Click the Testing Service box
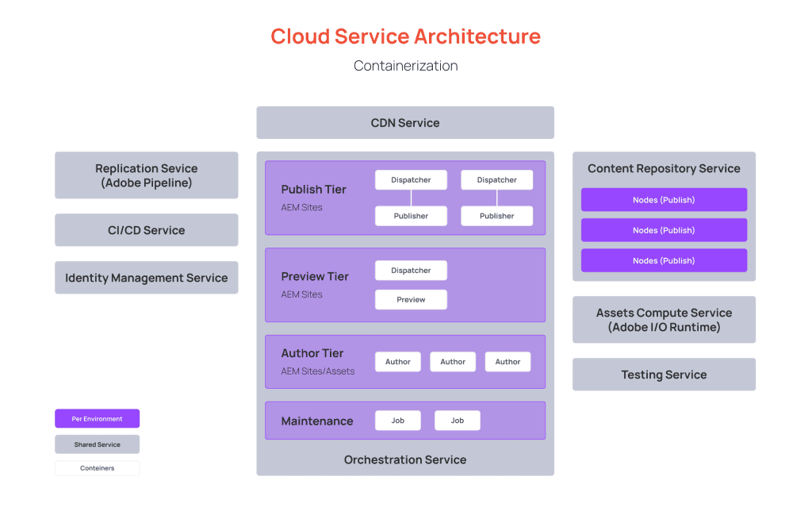Screen dimensions: 812x511 (664, 374)
